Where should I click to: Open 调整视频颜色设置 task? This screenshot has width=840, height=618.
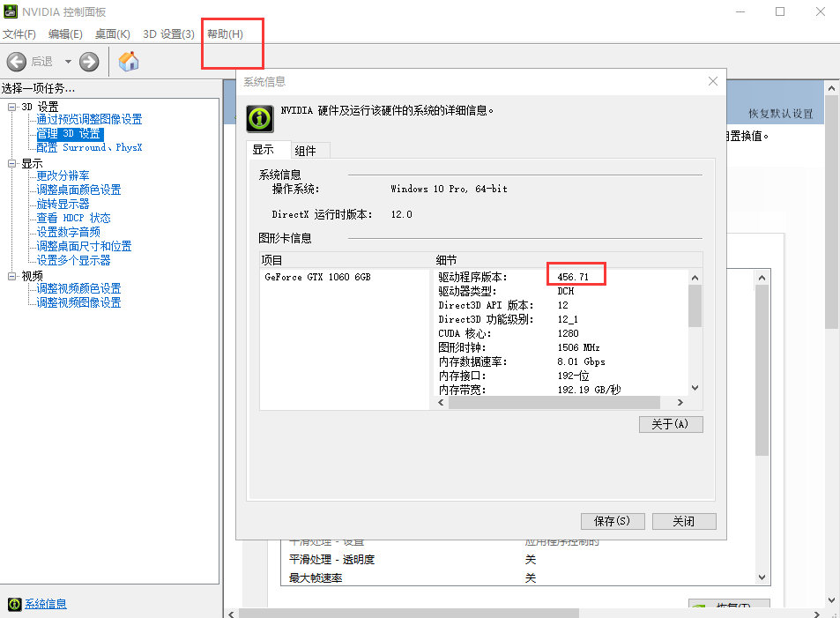point(78,288)
